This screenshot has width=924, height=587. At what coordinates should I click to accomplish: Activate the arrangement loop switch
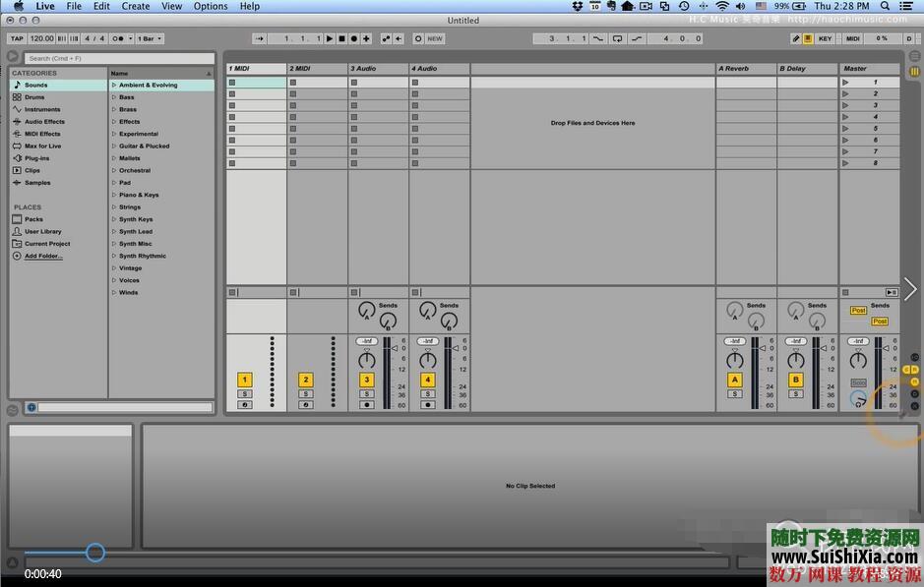click(618, 38)
